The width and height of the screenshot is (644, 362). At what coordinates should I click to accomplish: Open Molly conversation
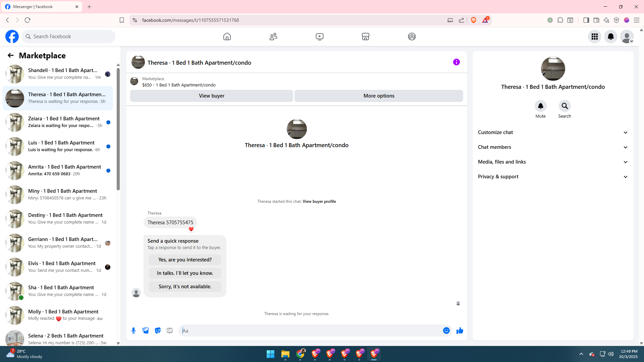coord(58,315)
